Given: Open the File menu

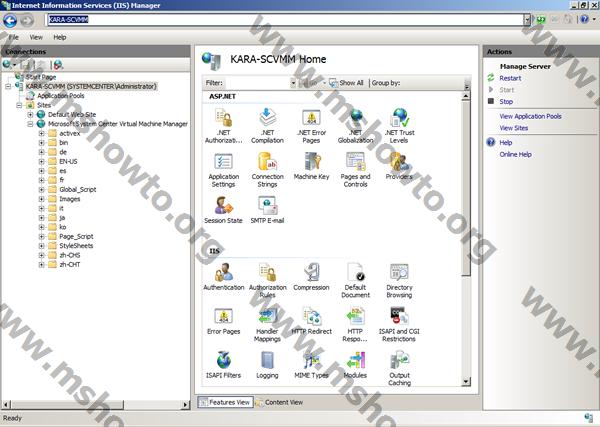Looking at the screenshot, I should 13,37.
